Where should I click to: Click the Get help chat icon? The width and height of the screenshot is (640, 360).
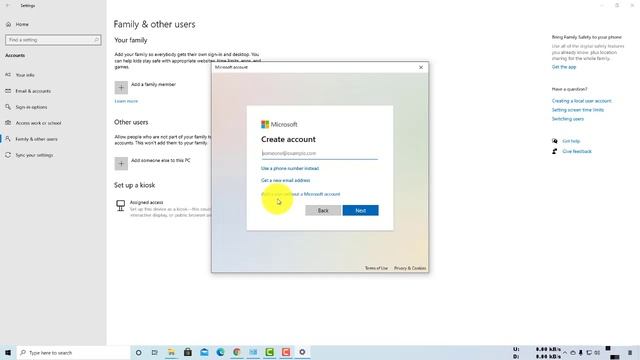pos(555,141)
